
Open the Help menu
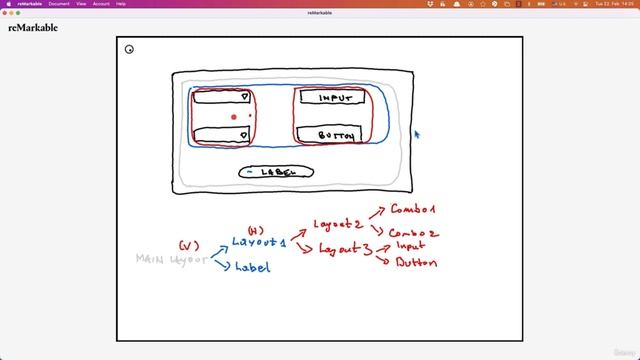click(120, 4)
